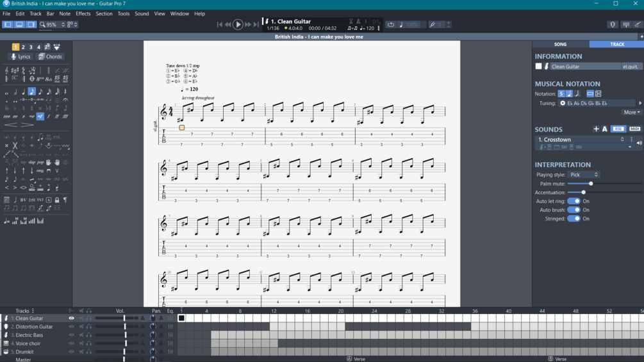The width and height of the screenshot is (644, 362).
Task: Apply the let ring effect
Action: 49,138
